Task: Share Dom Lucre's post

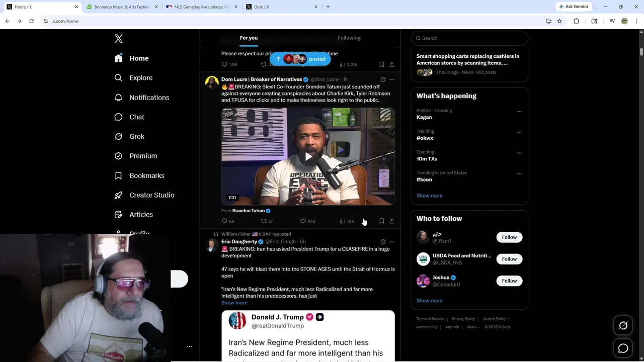Action: tap(392, 221)
